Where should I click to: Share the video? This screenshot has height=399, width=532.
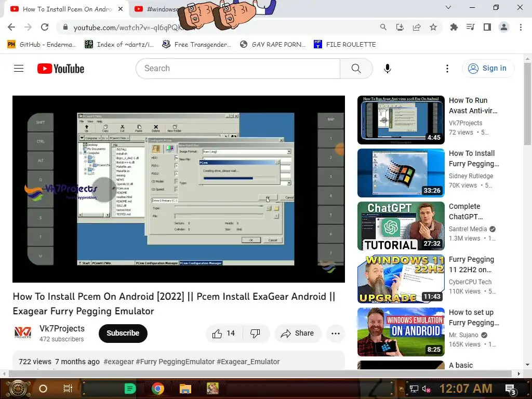click(x=297, y=334)
